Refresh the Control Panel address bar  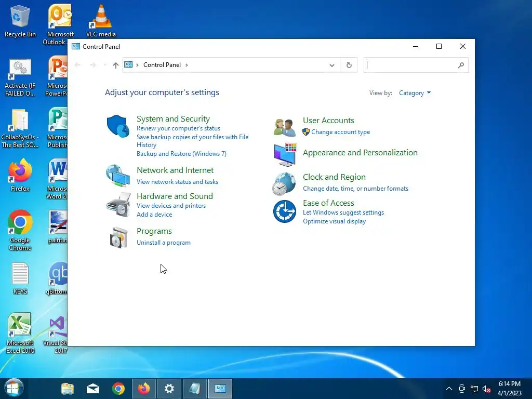[x=349, y=65]
